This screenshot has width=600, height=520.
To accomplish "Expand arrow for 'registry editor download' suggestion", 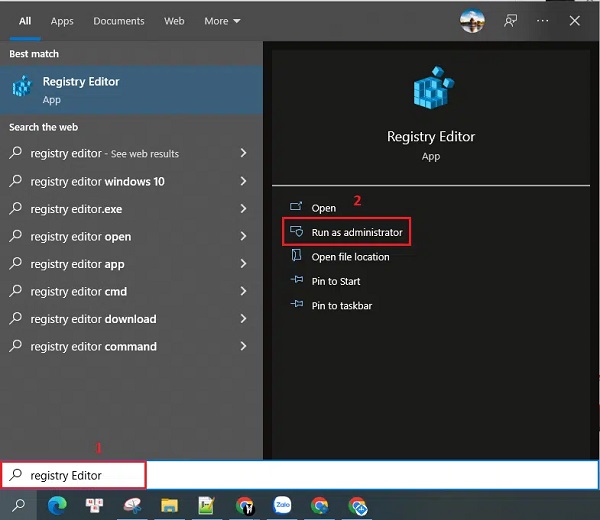I will [243, 319].
